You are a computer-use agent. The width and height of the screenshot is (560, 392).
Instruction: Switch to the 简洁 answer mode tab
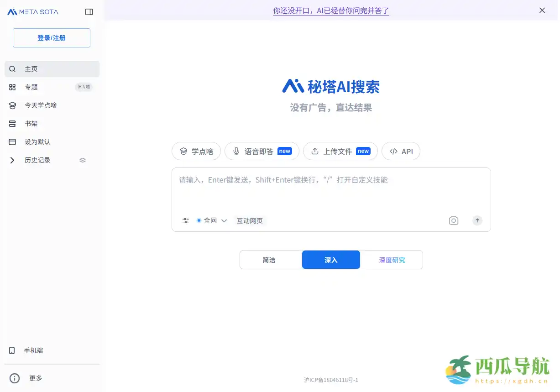269,259
